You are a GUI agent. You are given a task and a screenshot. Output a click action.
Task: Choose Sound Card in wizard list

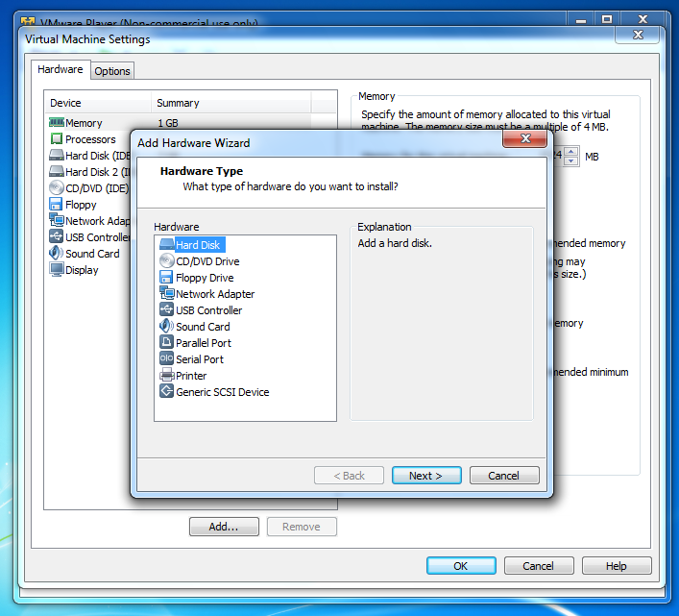click(203, 327)
